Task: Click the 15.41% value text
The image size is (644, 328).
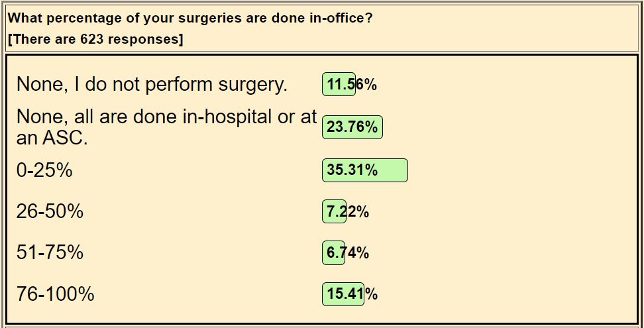Action: 352,294
